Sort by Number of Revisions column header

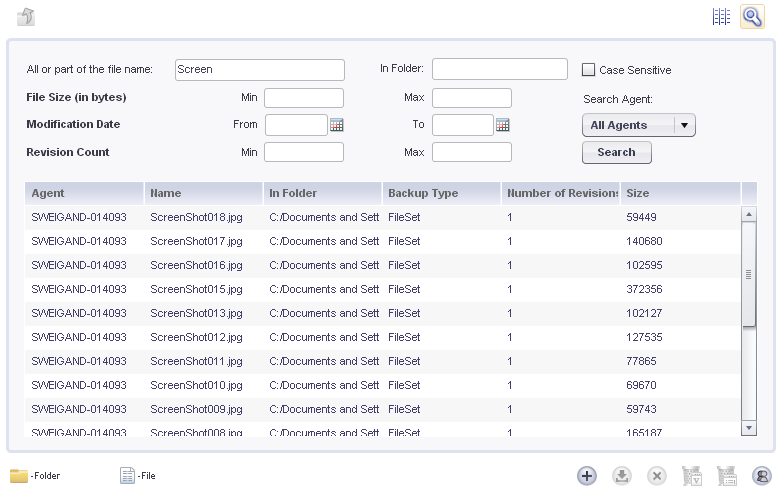click(x=561, y=193)
